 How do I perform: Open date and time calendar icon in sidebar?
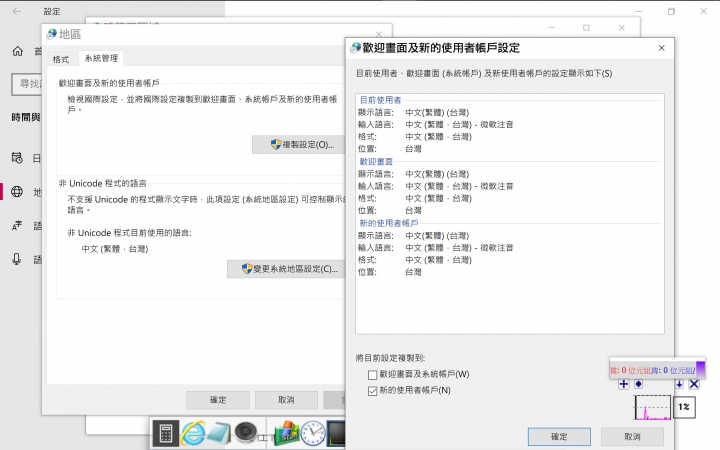(x=17, y=158)
